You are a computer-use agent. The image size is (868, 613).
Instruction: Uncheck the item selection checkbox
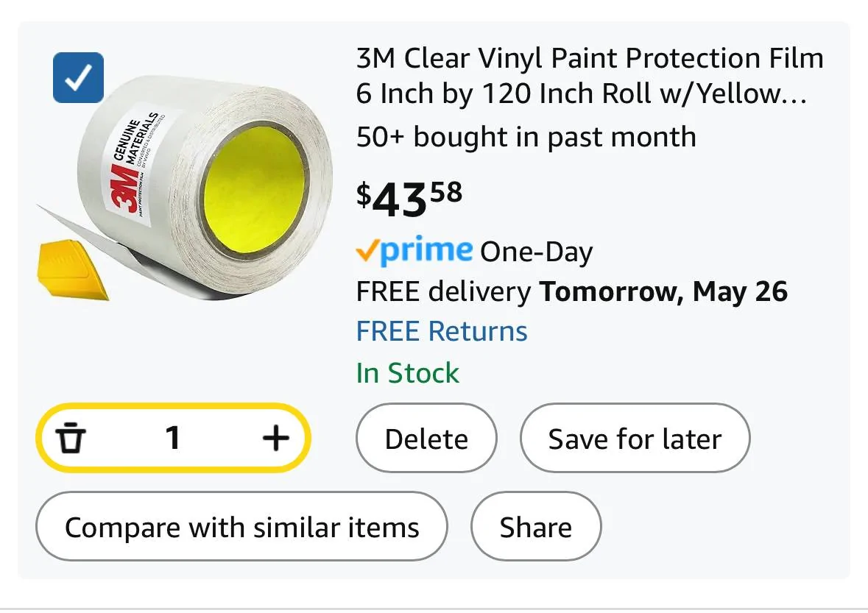click(x=78, y=78)
